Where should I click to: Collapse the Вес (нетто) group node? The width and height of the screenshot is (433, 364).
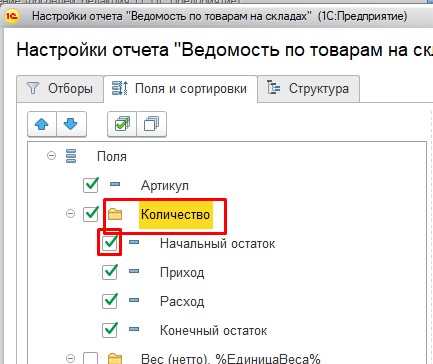(70, 358)
